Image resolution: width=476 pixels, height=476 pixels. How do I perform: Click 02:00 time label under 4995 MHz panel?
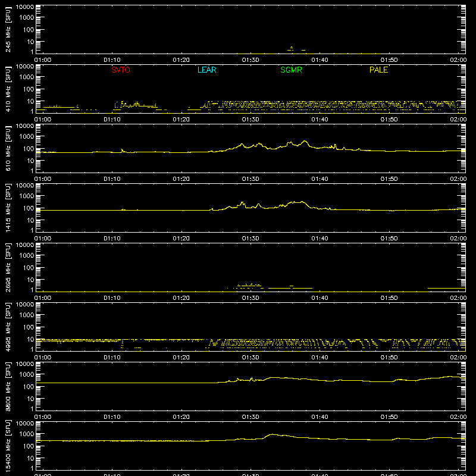pos(458,358)
